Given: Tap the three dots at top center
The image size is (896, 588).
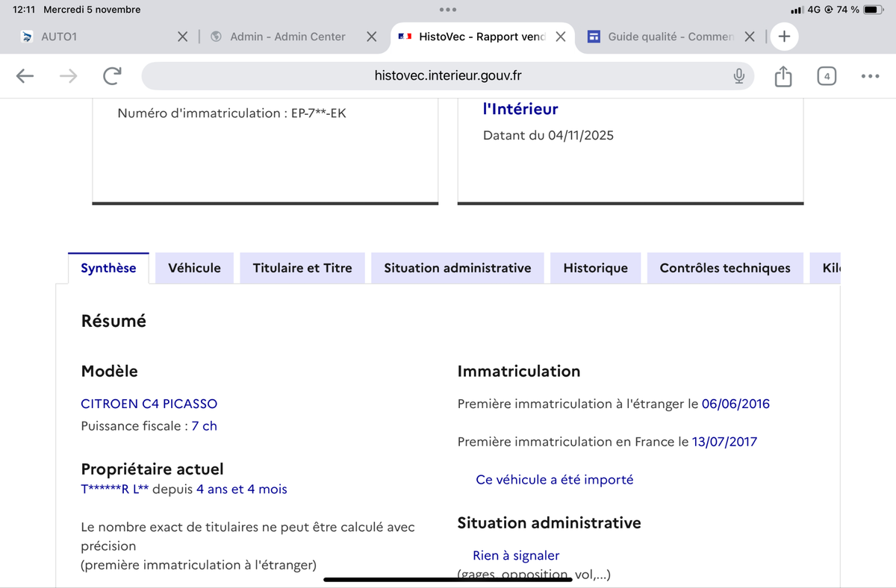Looking at the screenshot, I should [x=448, y=10].
